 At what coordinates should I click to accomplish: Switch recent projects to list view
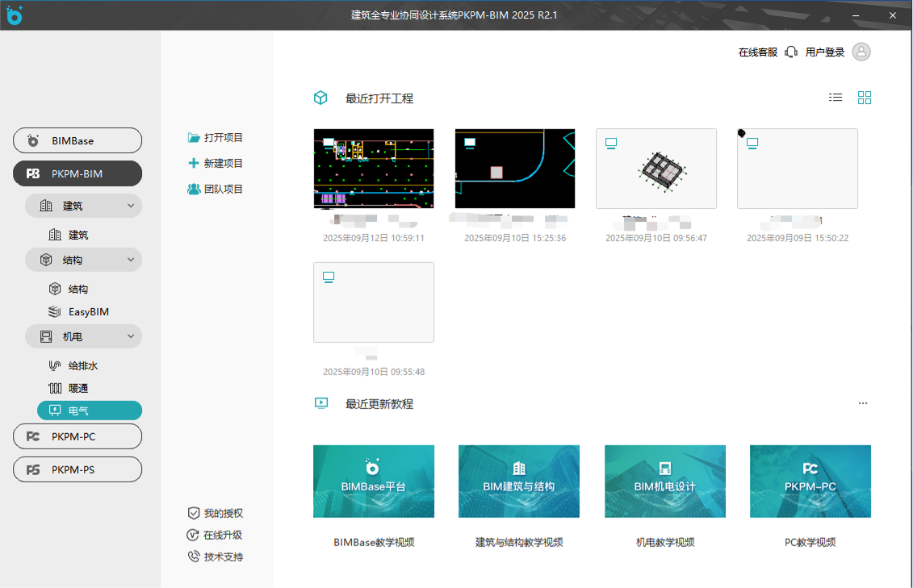pyautogui.click(x=836, y=97)
